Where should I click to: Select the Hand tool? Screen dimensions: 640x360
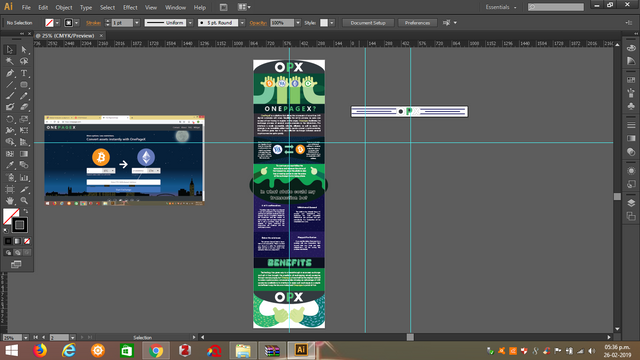coord(10,201)
